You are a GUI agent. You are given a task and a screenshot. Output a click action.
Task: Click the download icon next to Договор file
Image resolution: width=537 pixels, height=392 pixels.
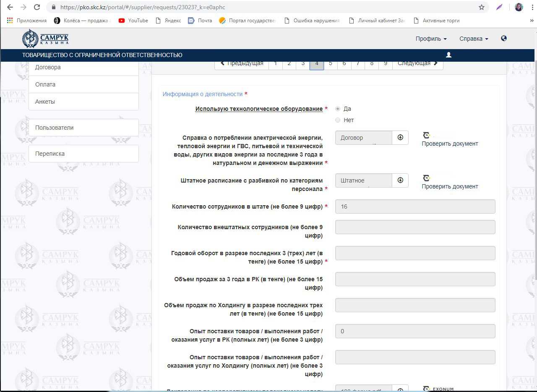(x=400, y=138)
